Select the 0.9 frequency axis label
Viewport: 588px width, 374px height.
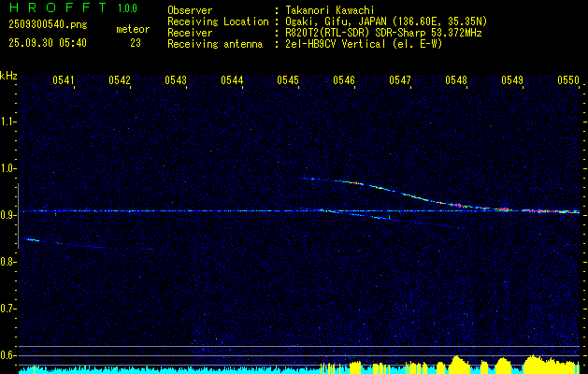pyautogui.click(x=8, y=215)
